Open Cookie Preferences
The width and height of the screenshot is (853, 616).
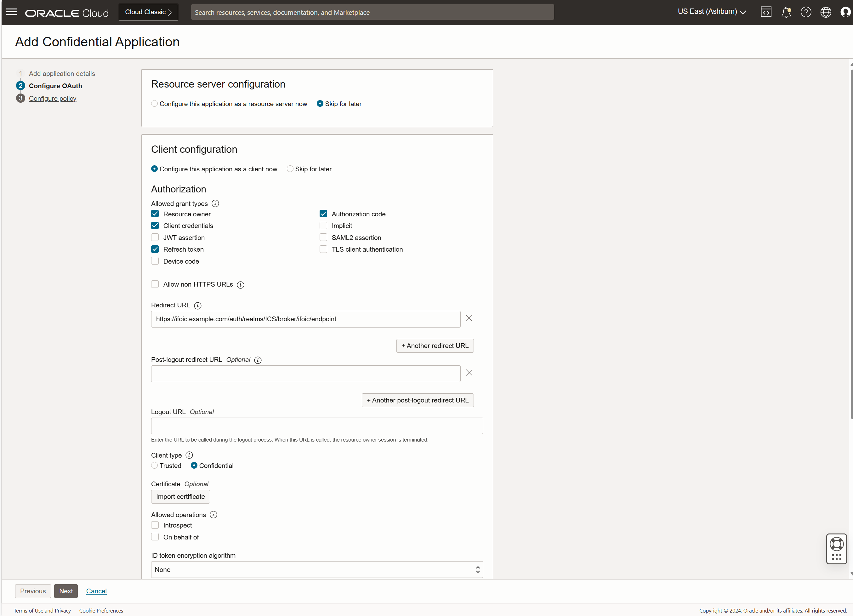pos(101,610)
